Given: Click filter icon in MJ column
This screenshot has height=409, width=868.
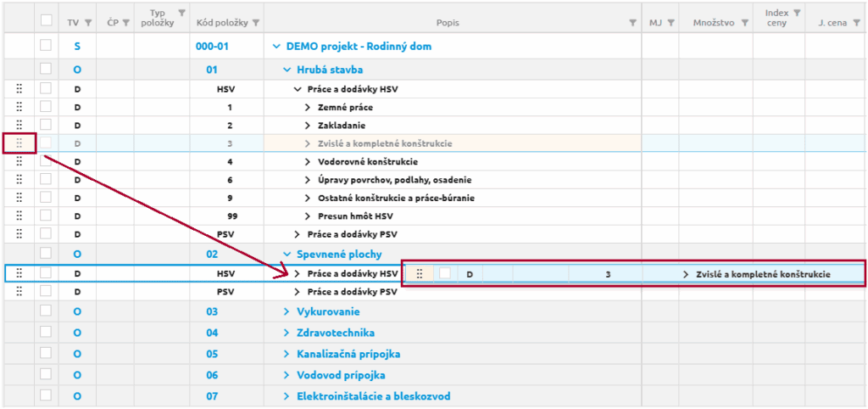Looking at the screenshot, I should coord(670,23).
